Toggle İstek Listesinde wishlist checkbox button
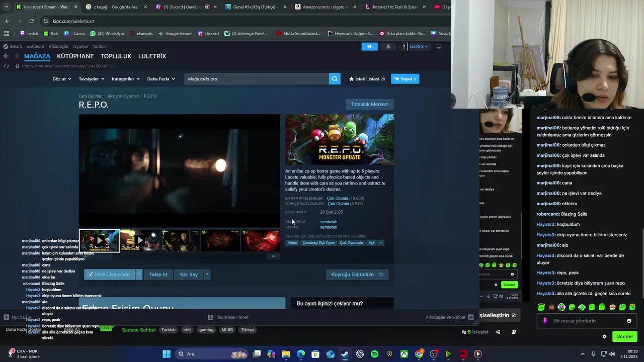Viewport: 644px width, 362px height. (x=109, y=275)
